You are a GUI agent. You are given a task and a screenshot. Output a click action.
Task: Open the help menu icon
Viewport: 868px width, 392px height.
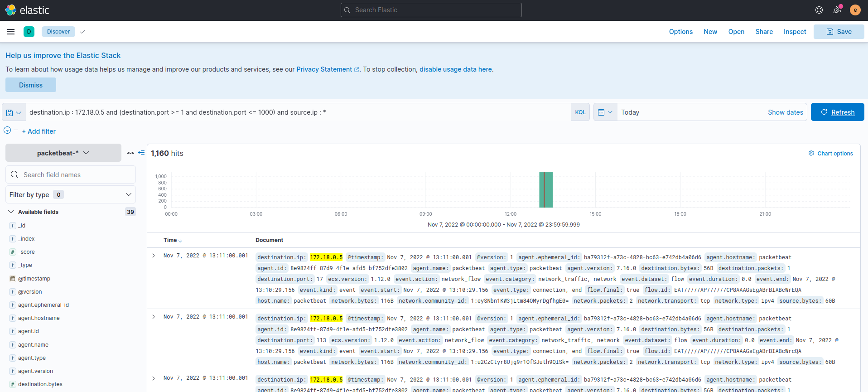tap(819, 10)
